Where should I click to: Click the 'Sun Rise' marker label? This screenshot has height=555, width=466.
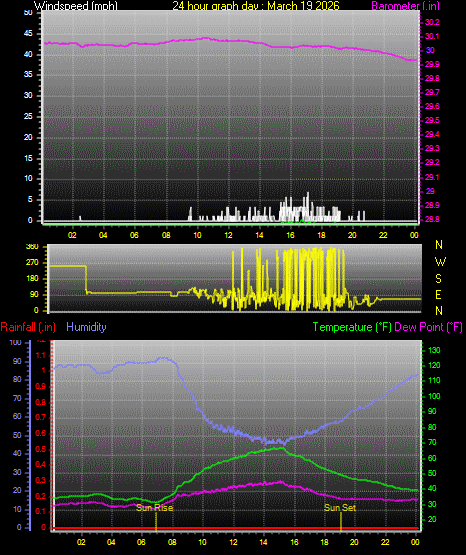pyautogui.click(x=155, y=508)
